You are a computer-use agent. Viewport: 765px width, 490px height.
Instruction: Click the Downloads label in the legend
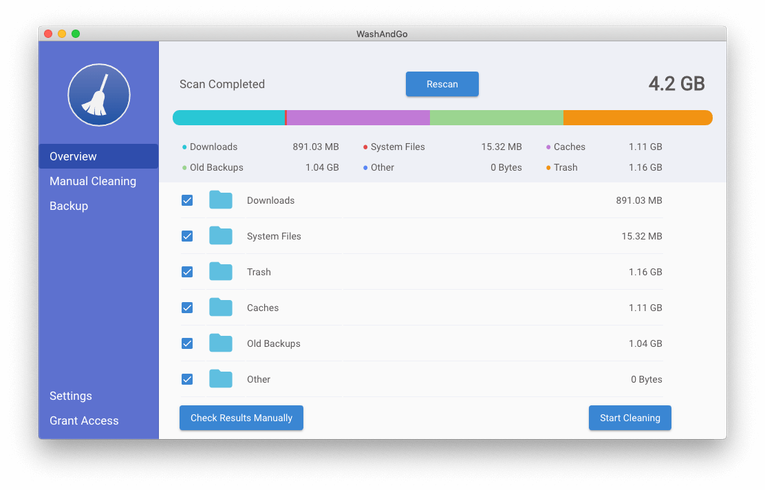214,147
